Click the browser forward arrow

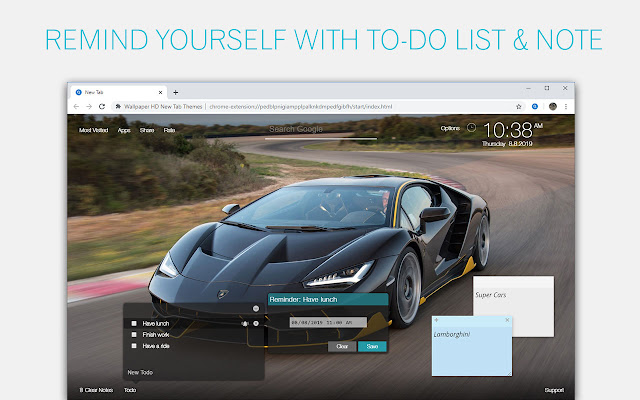coord(89,107)
